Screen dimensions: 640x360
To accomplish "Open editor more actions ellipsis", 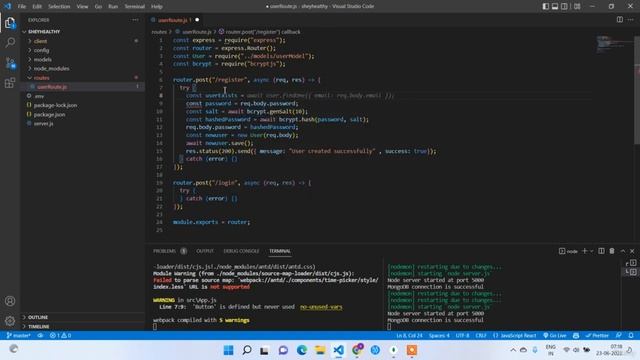I will 631,20.
